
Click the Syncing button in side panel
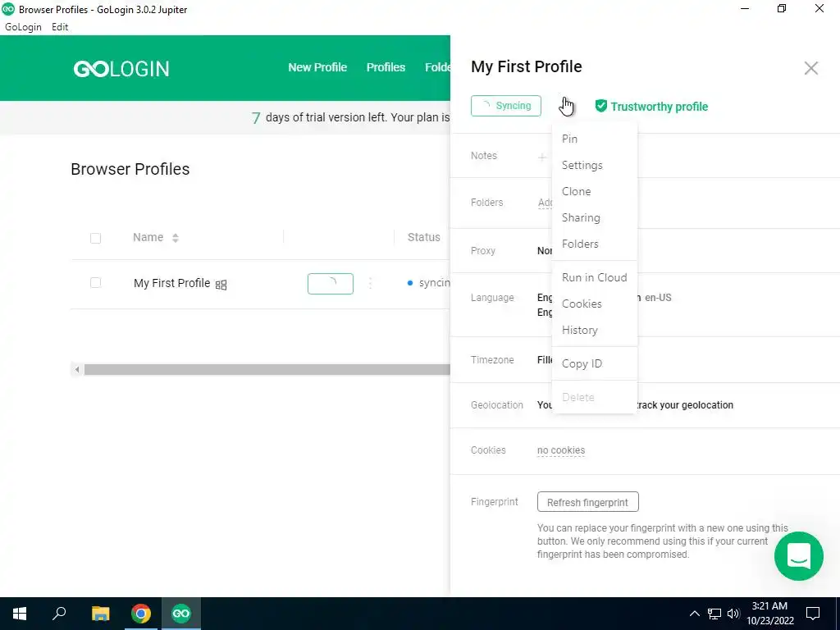pos(505,106)
